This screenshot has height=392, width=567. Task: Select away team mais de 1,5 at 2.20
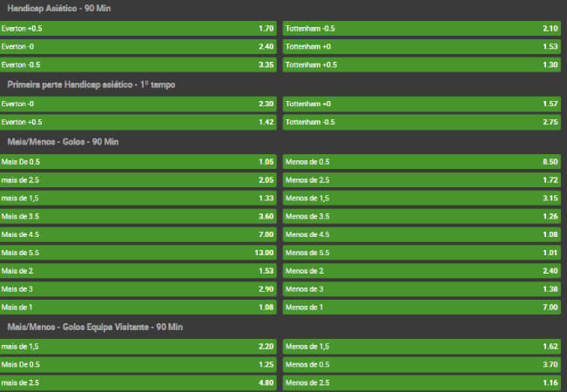pyautogui.click(x=138, y=347)
